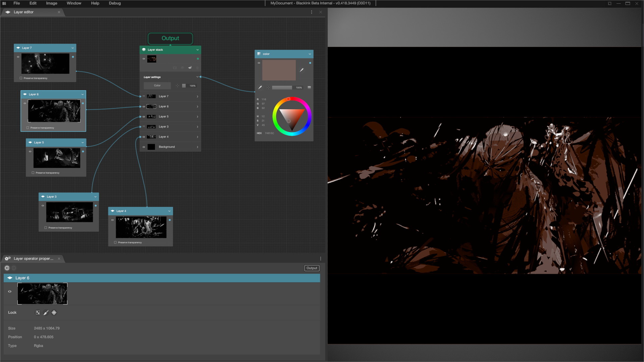Click the lock transparency checkerboard icon
Viewport: 644px width, 362px height.
click(38, 313)
